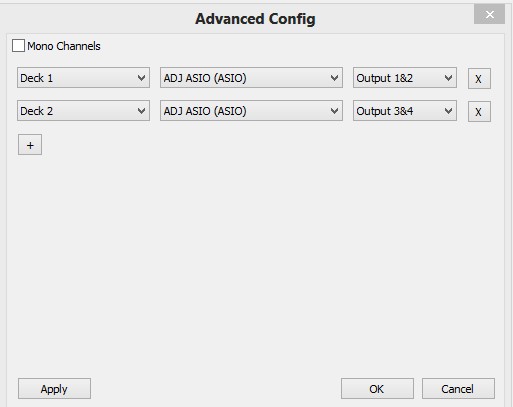Enable the Mono Channels checkbox
Viewport: 513px width, 407px height.
click(x=18, y=46)
